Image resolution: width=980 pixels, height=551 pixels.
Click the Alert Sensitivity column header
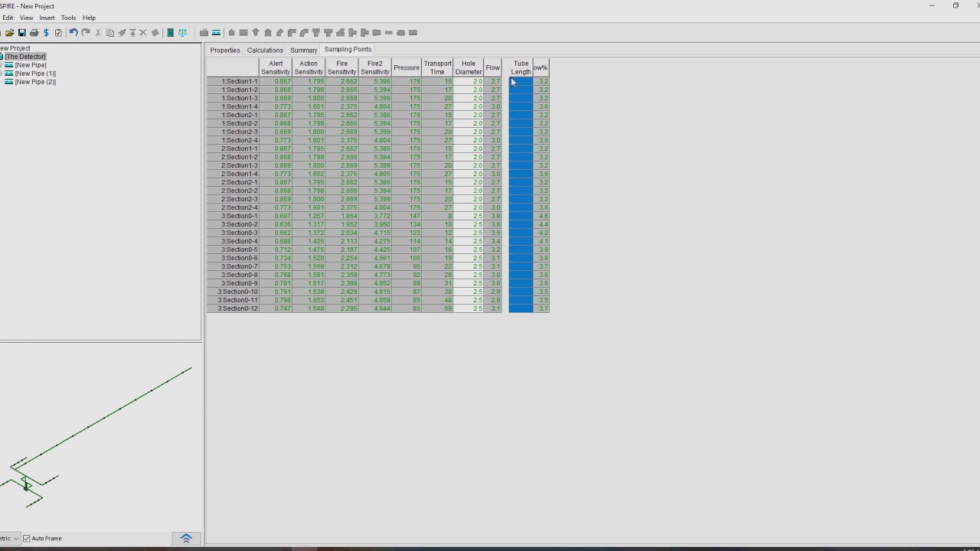(x=276, y=68)
